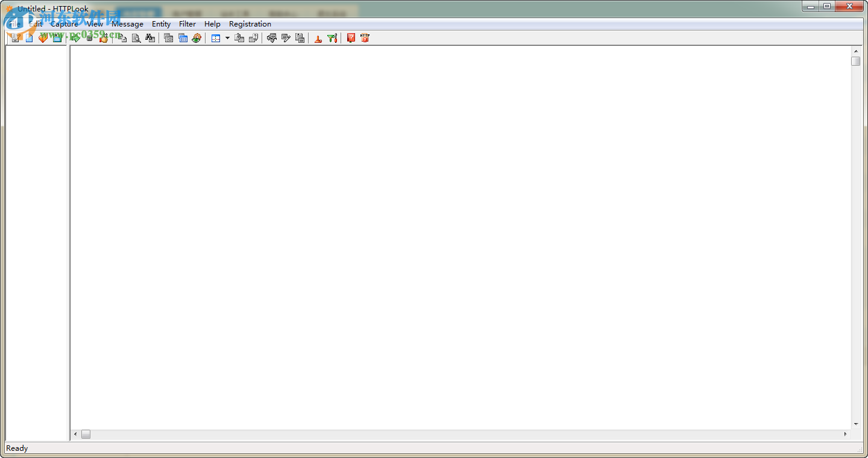Image resolution: width=868 pixels, height=458 pixels.
Task: Click the floppy disk with message icon
Action: click(x=300, y=38)
